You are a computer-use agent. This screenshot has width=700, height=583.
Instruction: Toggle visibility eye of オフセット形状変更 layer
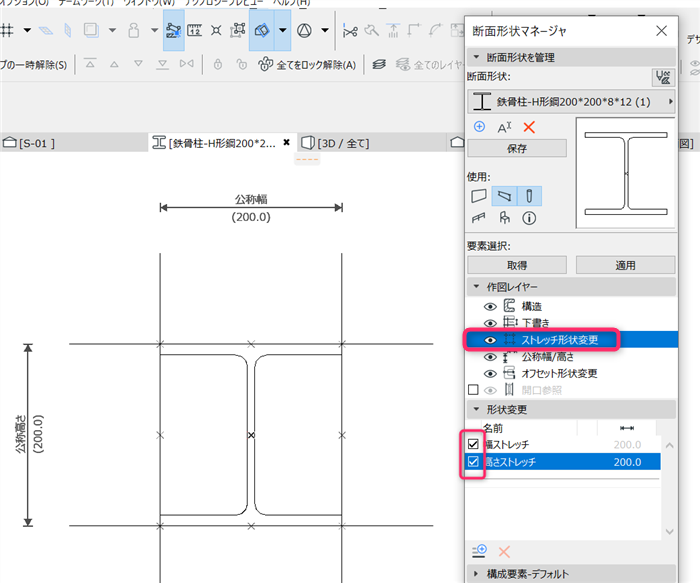[x=490, y=374]
